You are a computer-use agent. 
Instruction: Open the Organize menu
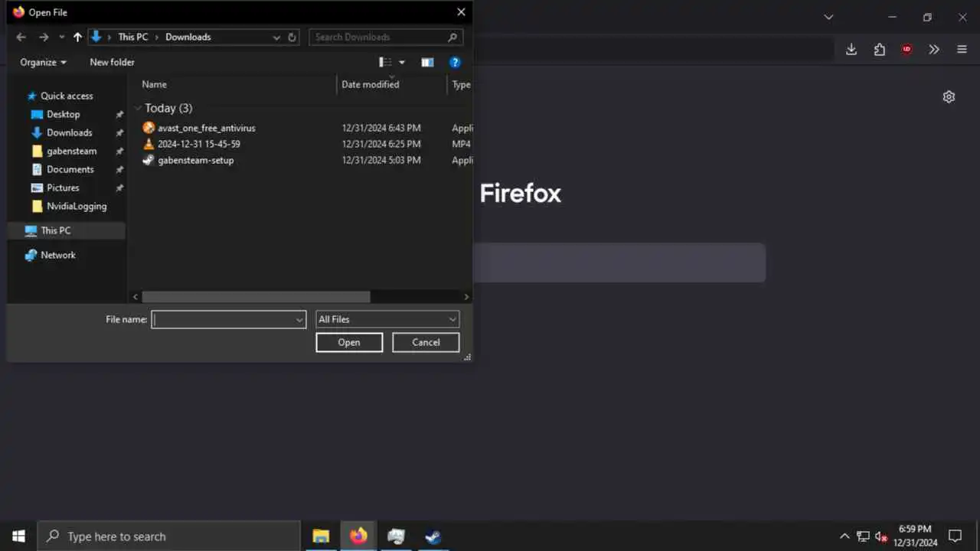(43, 62)
